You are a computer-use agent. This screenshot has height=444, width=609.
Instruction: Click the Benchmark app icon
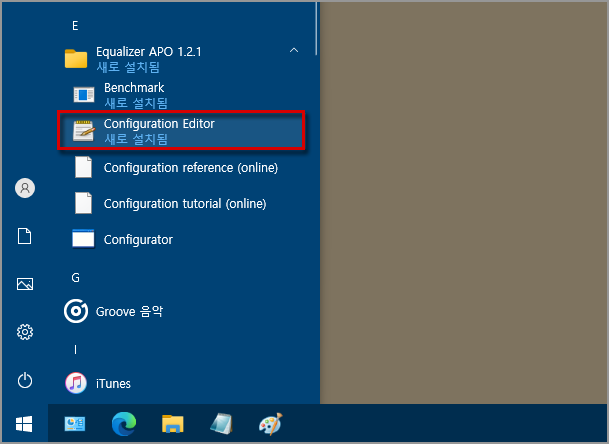coord(84,94)
